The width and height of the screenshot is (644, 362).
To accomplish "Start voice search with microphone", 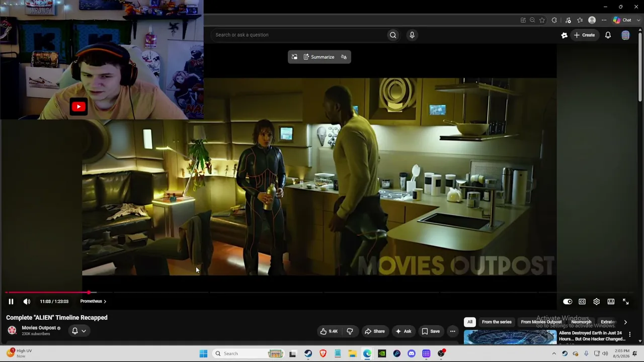I will click(412, 35).
